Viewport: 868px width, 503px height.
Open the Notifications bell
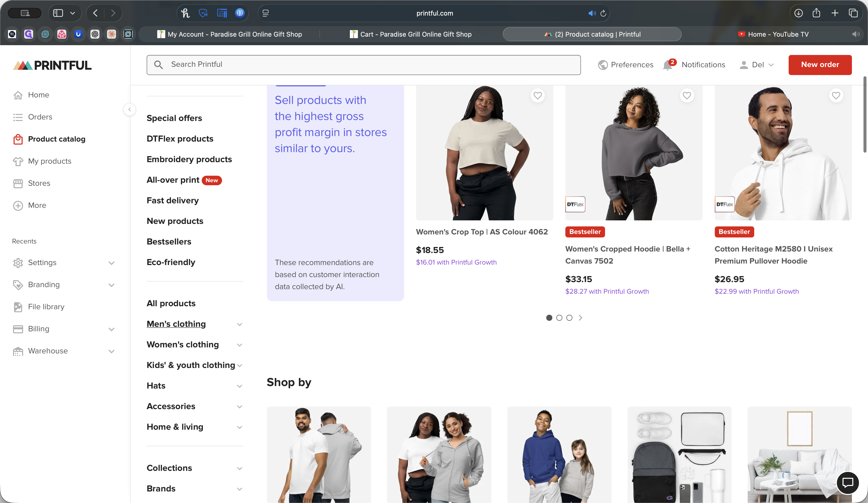pos(668,65)
